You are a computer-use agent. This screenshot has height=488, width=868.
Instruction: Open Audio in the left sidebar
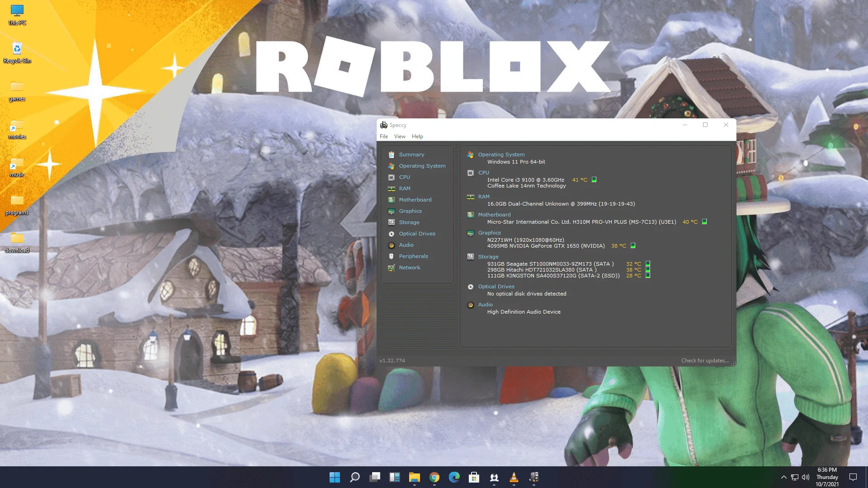(406, 245)
